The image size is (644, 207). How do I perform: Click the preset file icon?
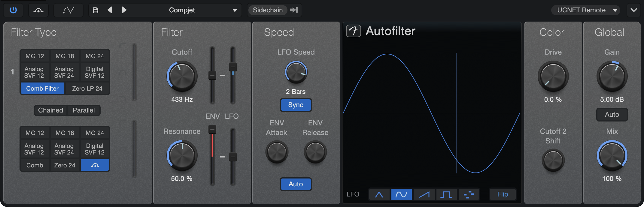(96, 10)
